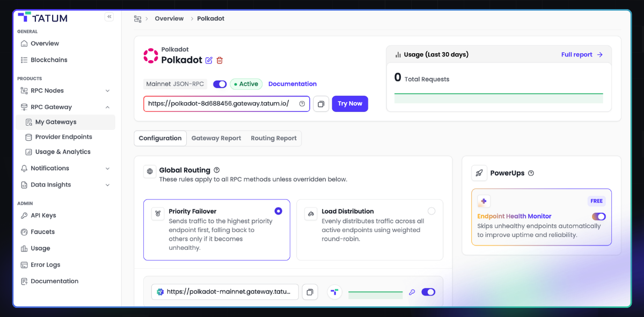Click the Global Routing help icon
The image size is (644, 317).
(x=217, y=170)
